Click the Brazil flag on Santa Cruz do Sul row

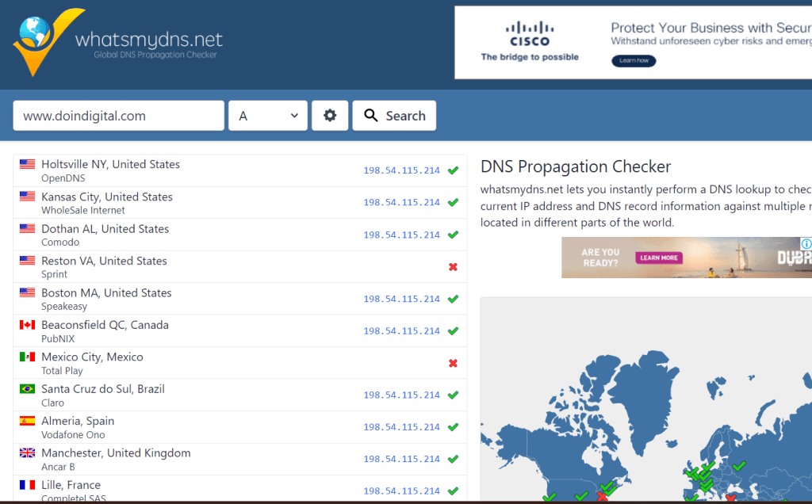point(28,388)
